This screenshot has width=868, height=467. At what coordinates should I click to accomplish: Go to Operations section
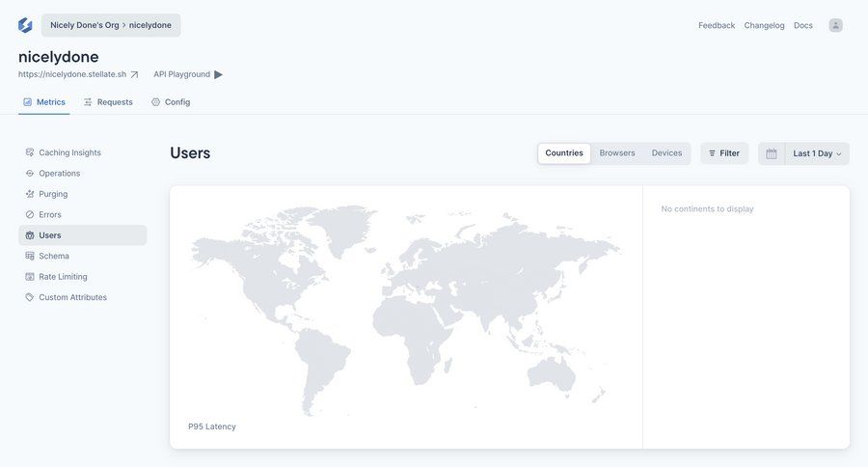tap(83, 174)
